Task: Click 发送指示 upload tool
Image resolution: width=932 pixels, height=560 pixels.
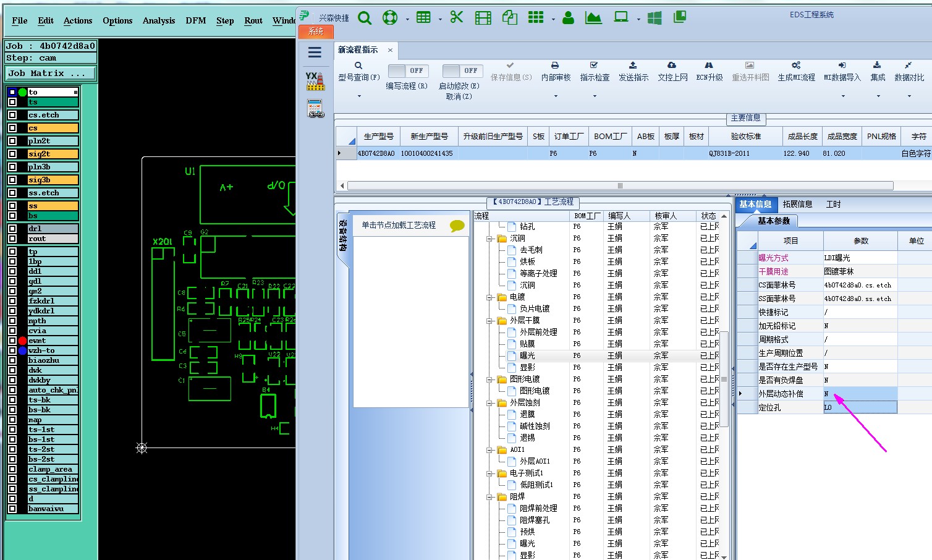Action: (x=633, y=72)
